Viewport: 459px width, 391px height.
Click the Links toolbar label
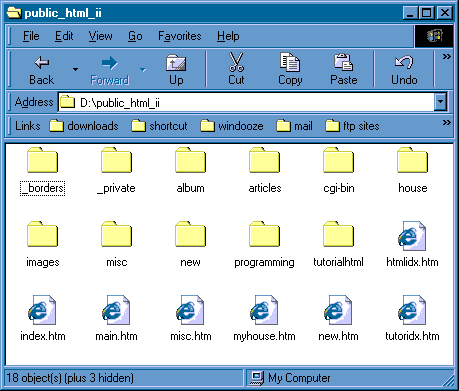point(28,126)
